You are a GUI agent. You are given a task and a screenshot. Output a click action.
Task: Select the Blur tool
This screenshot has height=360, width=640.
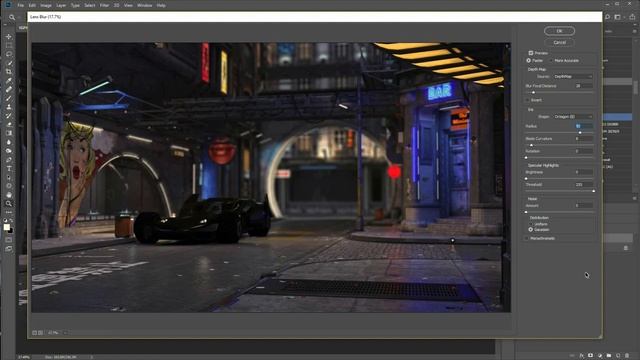click(x=9, y=142)
